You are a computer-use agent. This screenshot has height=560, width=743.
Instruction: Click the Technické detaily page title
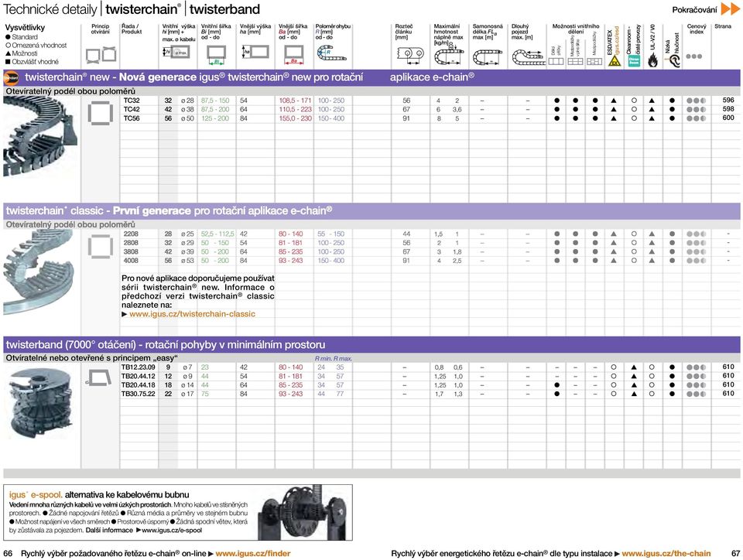[50, 9]
